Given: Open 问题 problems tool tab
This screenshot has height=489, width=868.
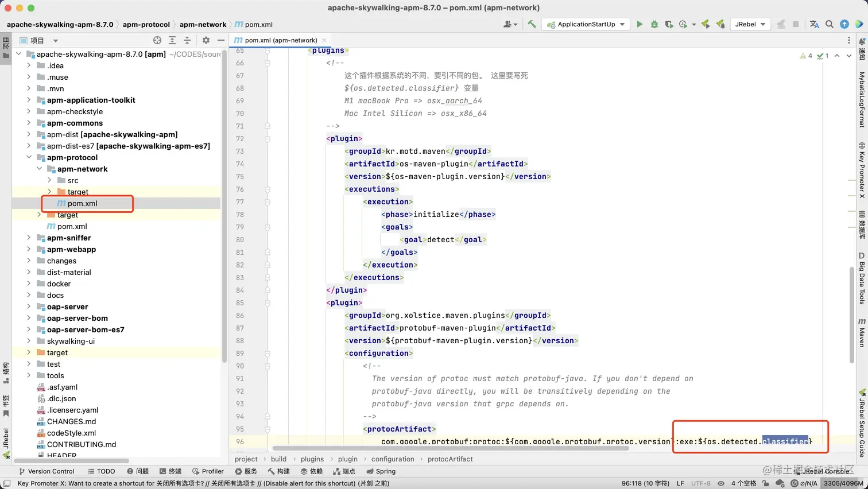Looking at the screenshot, I should pyautogui.click(x=138, y=471).
